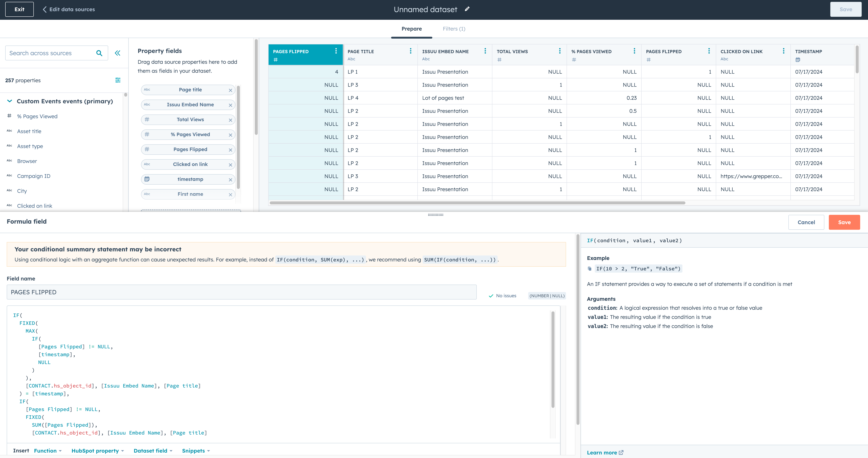The width and height of the screenshot is (868, 458).
Task: Open the TOTAL VIEWS column options menu
Action: click(560, 51)
